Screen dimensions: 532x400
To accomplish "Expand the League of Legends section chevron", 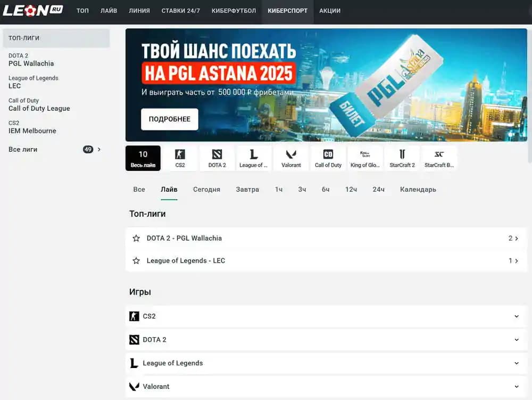I will [517, 363].
